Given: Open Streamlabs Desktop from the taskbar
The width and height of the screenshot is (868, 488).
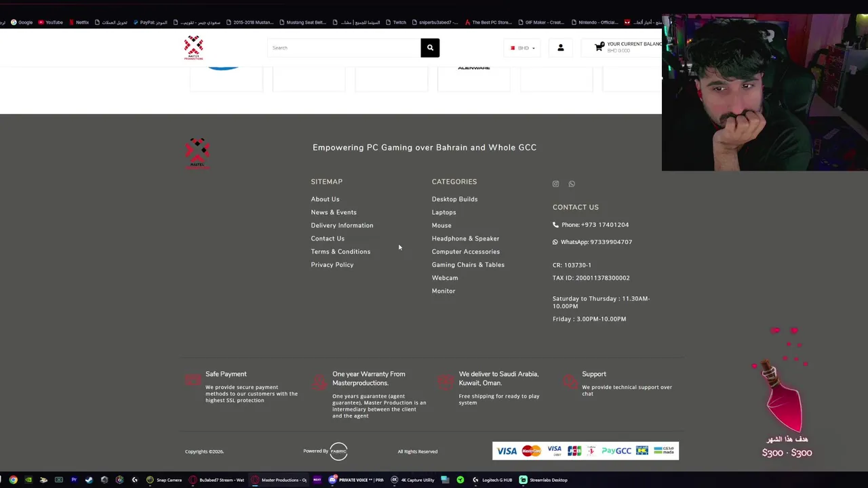Looking at the screenshot, I should (x=543, y=480).
